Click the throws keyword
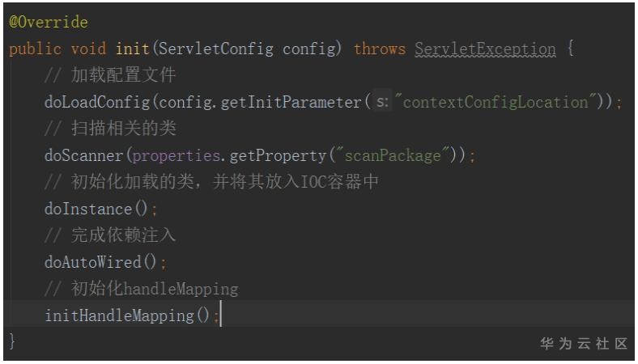This screenshot has width=638, height=364. click(x=379, y=49)
